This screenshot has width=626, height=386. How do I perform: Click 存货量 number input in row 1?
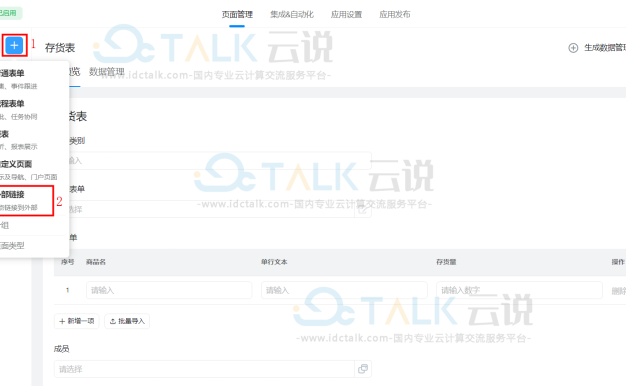(519, 290)
